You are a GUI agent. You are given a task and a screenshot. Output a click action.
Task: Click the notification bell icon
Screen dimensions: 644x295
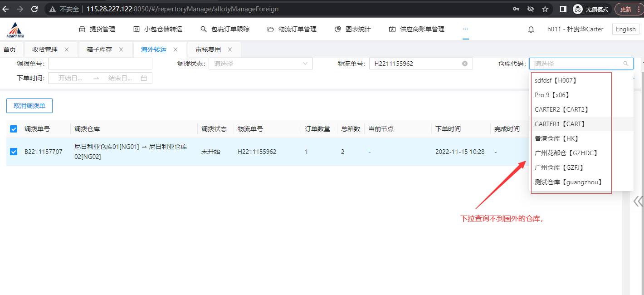(x=531, y=29)
